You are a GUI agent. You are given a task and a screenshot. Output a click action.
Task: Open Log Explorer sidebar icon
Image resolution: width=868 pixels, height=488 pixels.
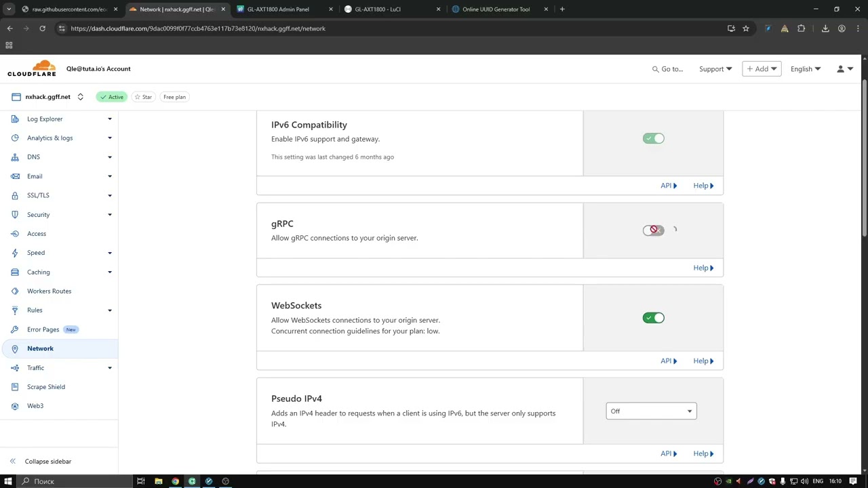pyautogui.click(x=15, y=119)
